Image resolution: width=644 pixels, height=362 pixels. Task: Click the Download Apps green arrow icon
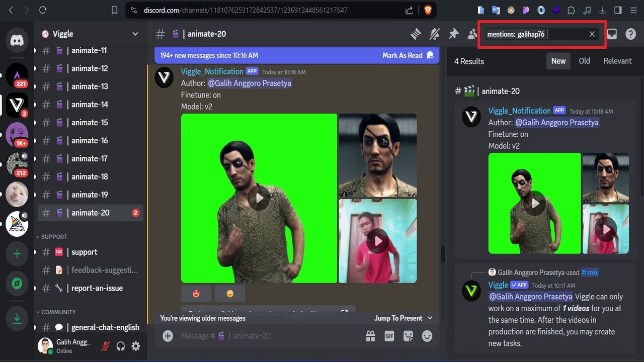(x=17, y=318)
